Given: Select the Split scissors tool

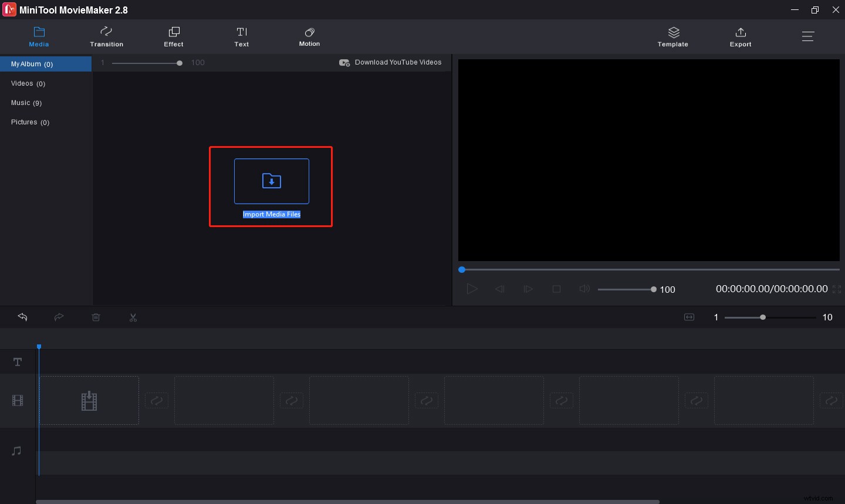Looking at the screenshot, I should coord(133,317).
